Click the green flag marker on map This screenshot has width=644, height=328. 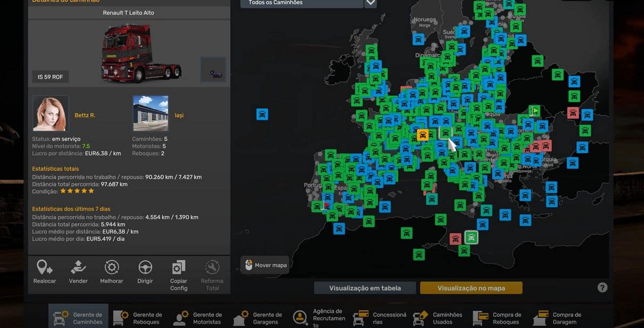535,111
